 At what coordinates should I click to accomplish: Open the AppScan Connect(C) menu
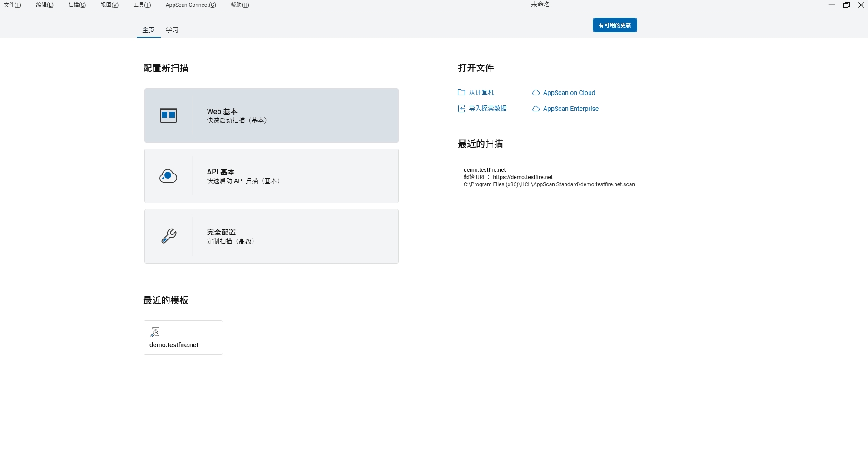pyautogui.click(x=191, y=5)
